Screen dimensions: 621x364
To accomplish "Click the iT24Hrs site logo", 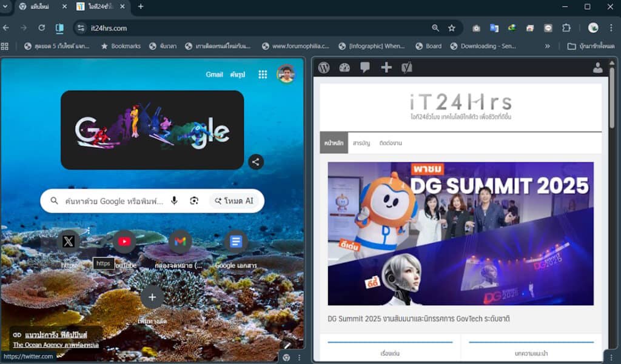I will pyautogui.click(x=461, y=106).
